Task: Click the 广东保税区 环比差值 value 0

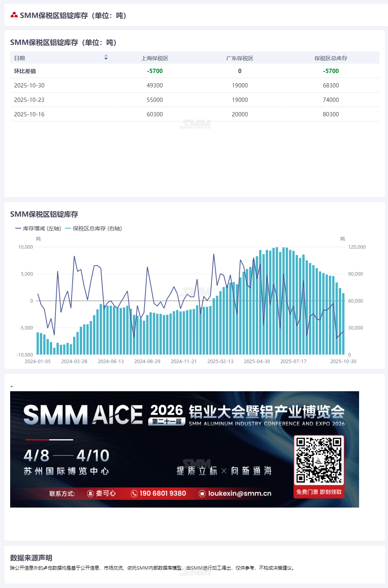Action: (240, 71)
